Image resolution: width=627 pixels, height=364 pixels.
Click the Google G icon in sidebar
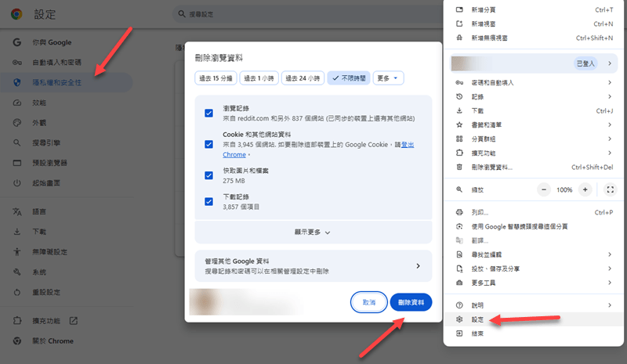click(x=16, y=42)
